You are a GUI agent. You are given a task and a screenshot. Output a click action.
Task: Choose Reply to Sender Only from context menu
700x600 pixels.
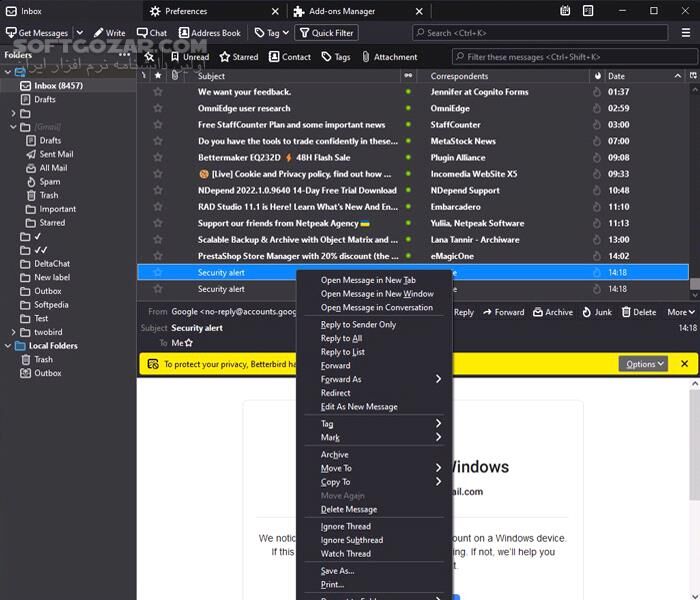tap(358, 325)
